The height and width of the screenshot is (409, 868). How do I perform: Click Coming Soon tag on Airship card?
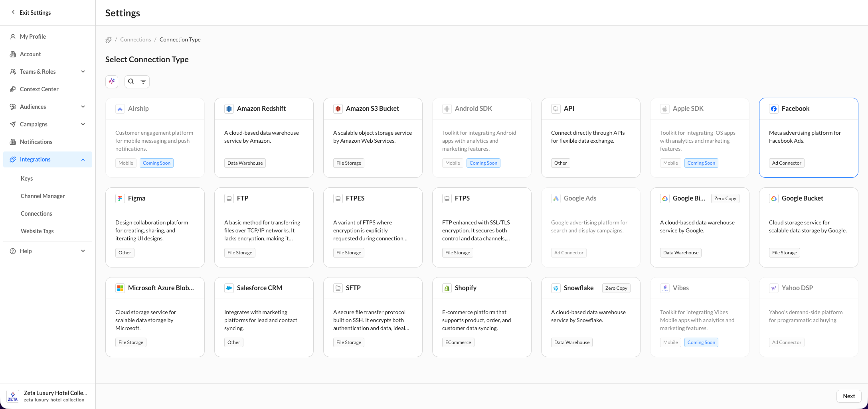[156, 163]
